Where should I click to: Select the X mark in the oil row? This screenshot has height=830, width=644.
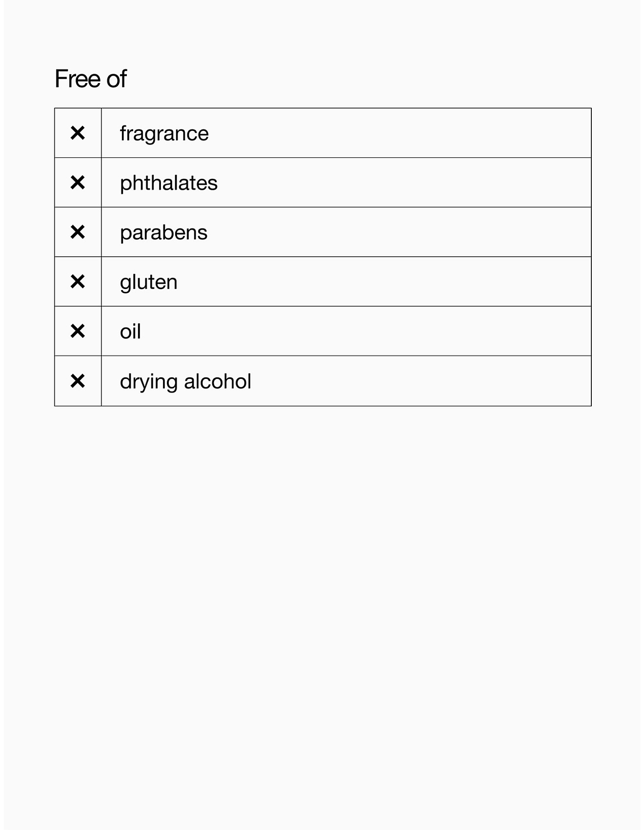78,332
